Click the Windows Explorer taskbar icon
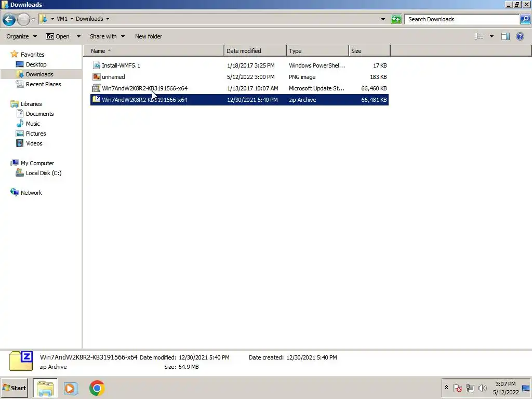 coord(45,388)
